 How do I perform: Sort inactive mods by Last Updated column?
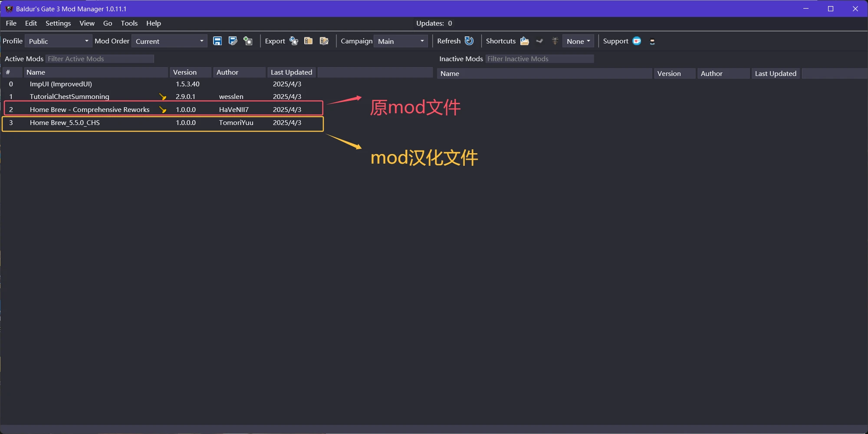(x=776, y=74)
